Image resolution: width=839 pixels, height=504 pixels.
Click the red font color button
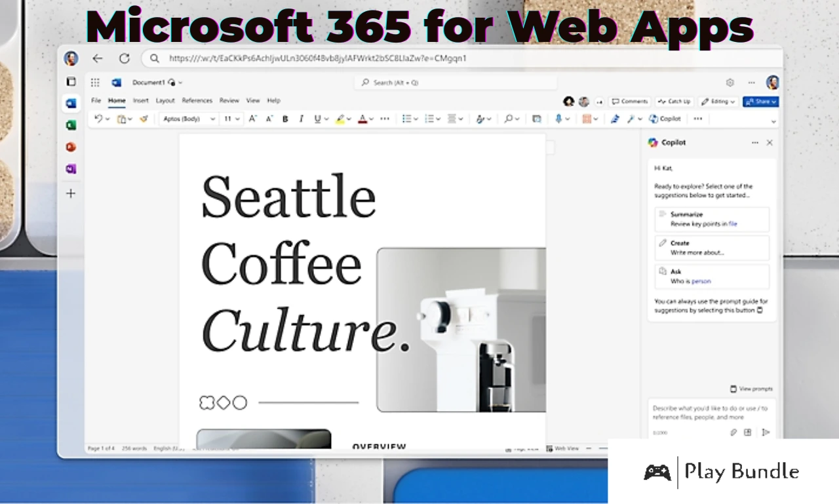(362, 119)
